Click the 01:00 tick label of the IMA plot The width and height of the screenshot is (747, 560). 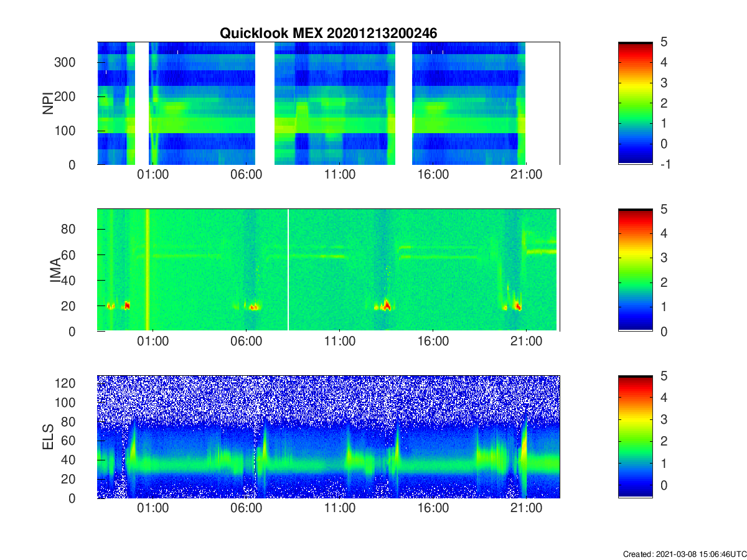click(153, 342)
